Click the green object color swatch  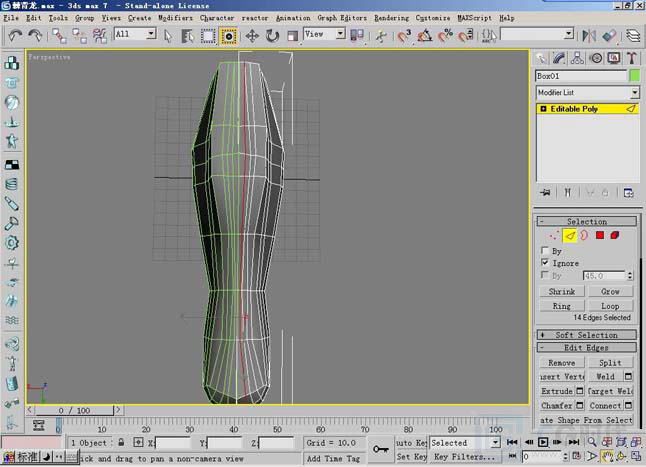pos(635,76)
